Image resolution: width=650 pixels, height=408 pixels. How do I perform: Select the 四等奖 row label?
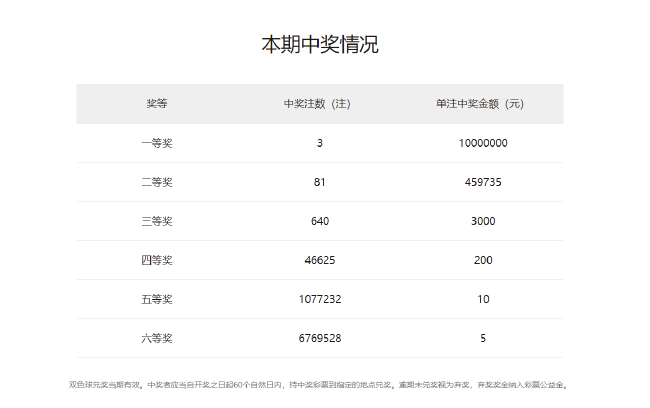[x=157, y=260]
